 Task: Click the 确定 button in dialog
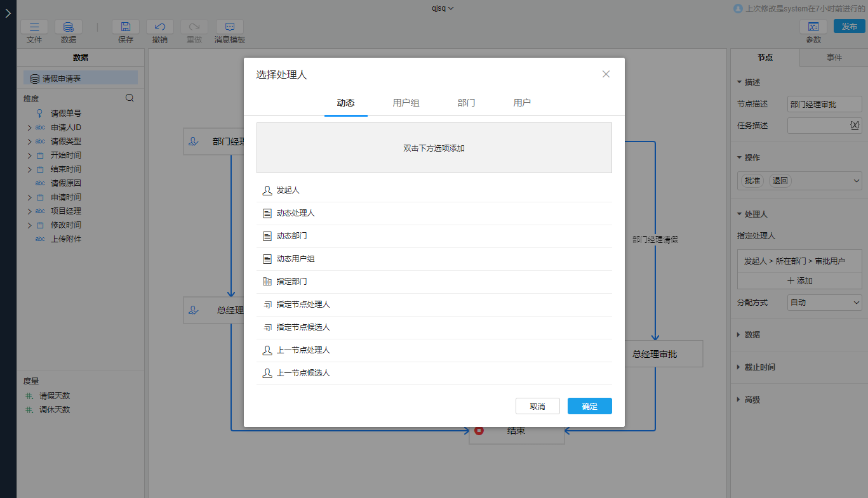[x=589, y=405]
